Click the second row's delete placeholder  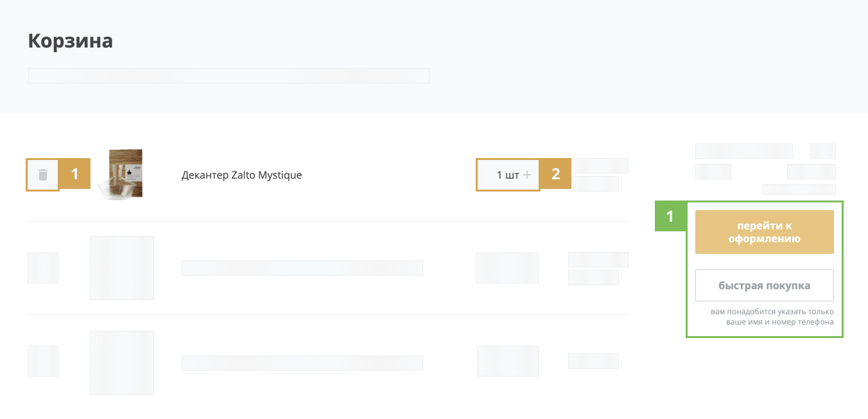pos(43,268)
